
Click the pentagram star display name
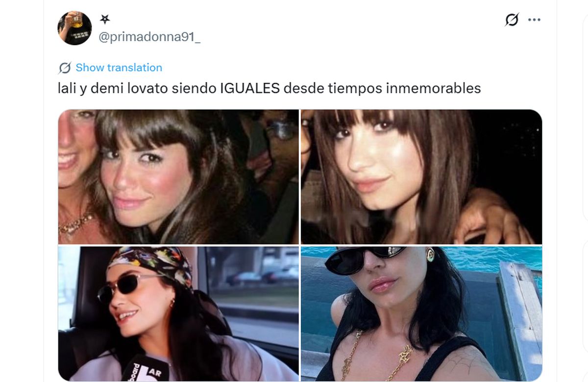coord(105,19)
